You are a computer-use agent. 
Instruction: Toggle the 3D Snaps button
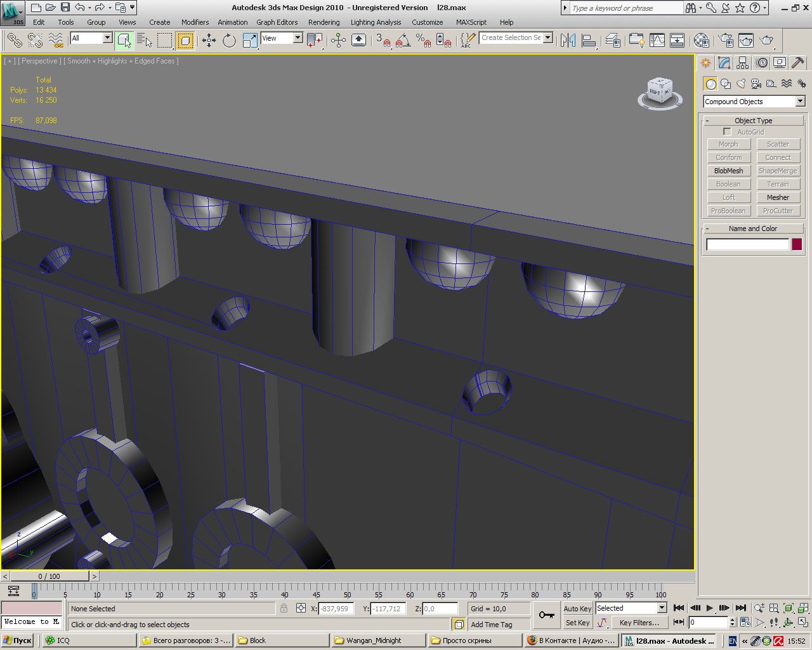pos(383,41)
